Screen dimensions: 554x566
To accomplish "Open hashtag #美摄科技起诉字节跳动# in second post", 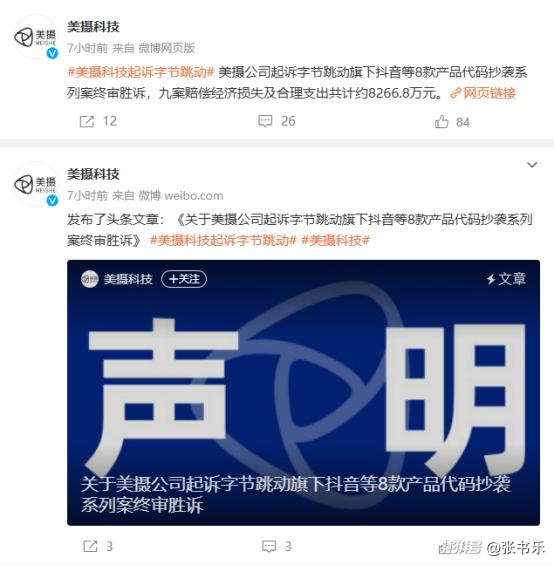I will point(223,240).
